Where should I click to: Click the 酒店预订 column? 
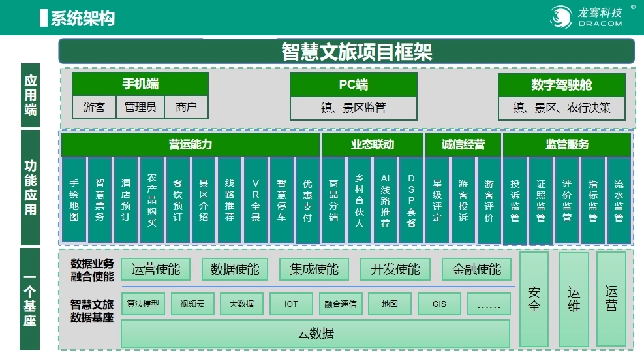[x=126, y=200]
